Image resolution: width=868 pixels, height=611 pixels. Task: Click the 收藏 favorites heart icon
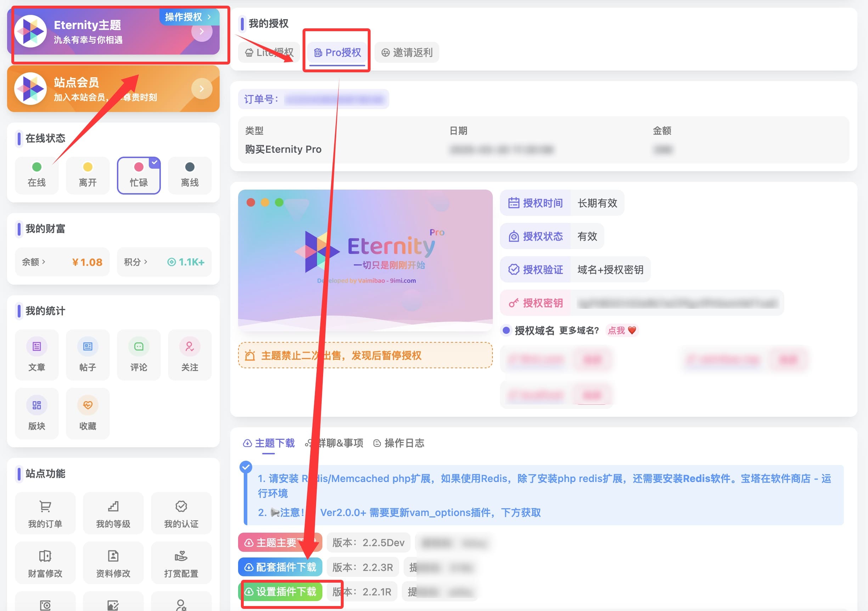coord(88,405)
